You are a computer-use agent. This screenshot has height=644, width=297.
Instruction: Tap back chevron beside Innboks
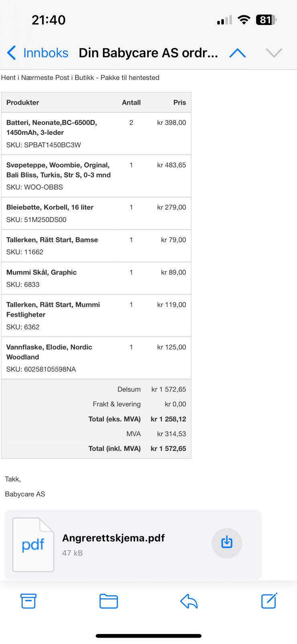coord(12,53)
